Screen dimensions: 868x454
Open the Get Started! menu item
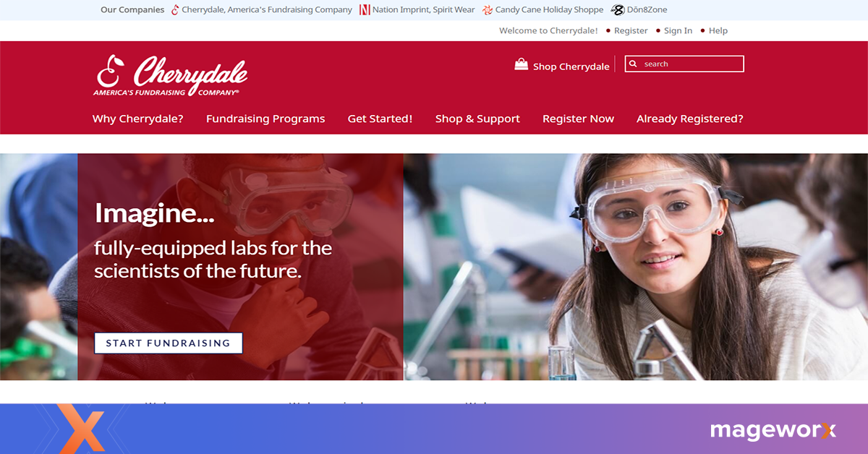(380, 119)
